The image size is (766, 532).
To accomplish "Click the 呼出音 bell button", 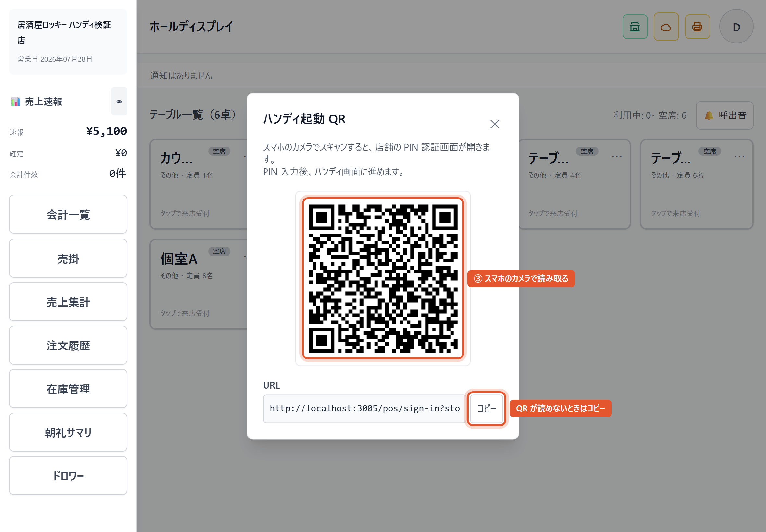I will 724,115.
